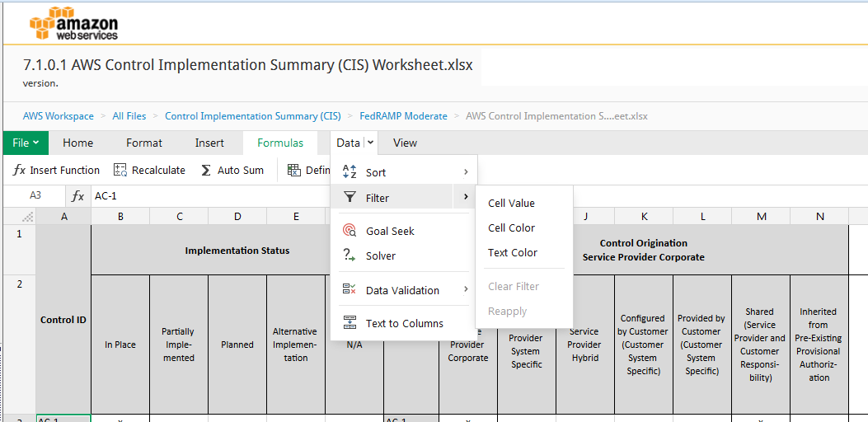Image resolution: width=868 pixels, height=422 pixels.
Task: Select the Formulas tab
Action: pyautogui.click(x=280, y=143)
